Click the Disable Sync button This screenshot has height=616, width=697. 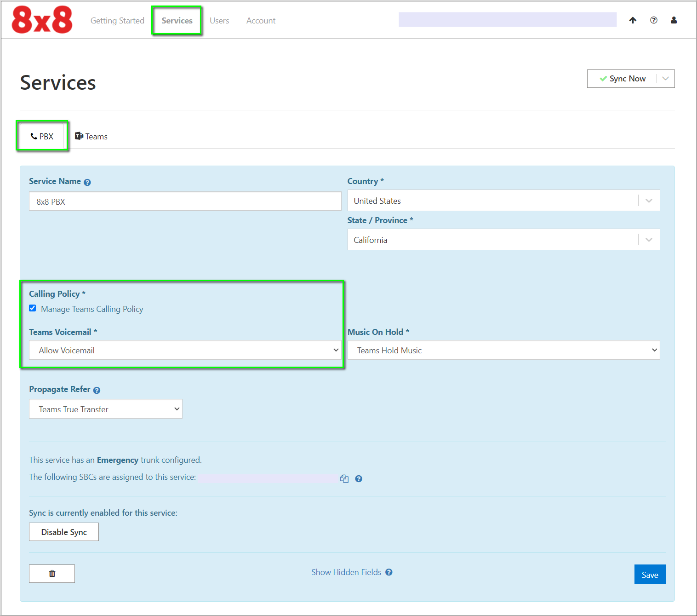[x=64, y=532]
